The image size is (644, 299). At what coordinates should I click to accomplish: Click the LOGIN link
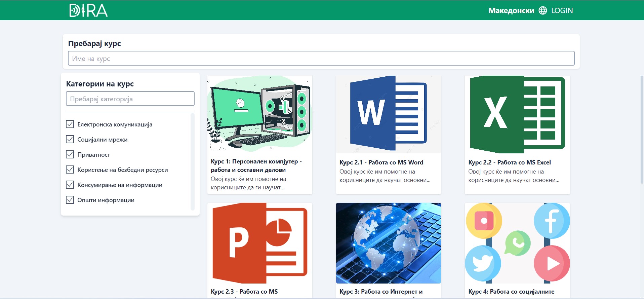coord(562,10)
